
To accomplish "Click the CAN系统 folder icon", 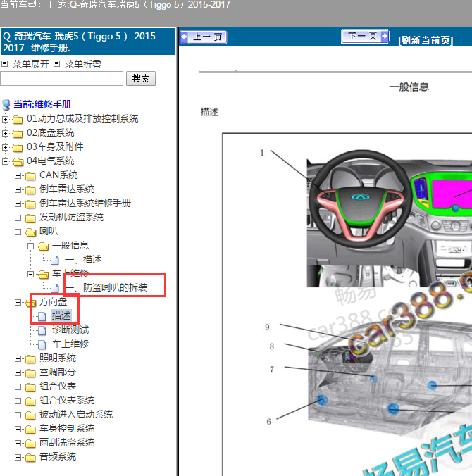I will 30,176.
